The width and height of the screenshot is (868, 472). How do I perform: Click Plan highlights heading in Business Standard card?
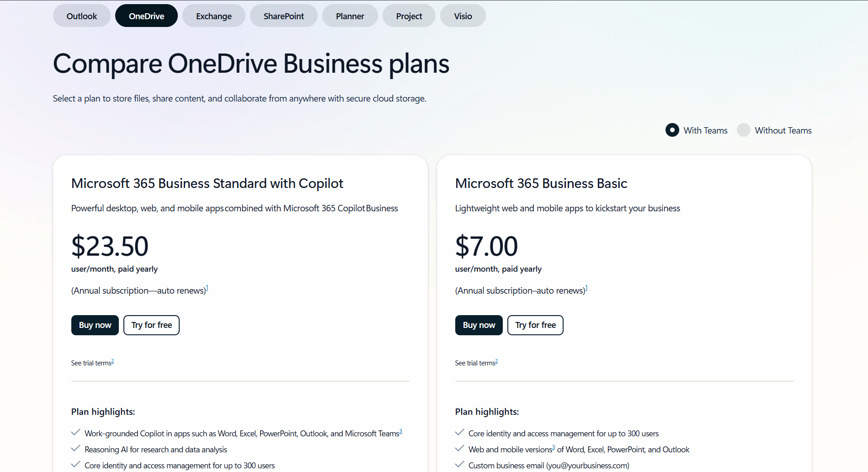pyautogui.click(x=103, y=412)
